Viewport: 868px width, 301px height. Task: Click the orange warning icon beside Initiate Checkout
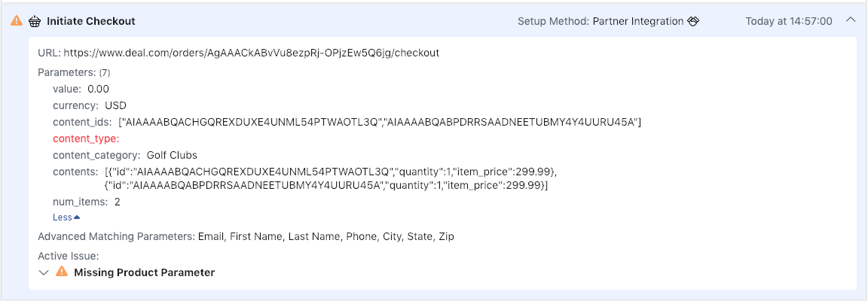coord(17,21)
